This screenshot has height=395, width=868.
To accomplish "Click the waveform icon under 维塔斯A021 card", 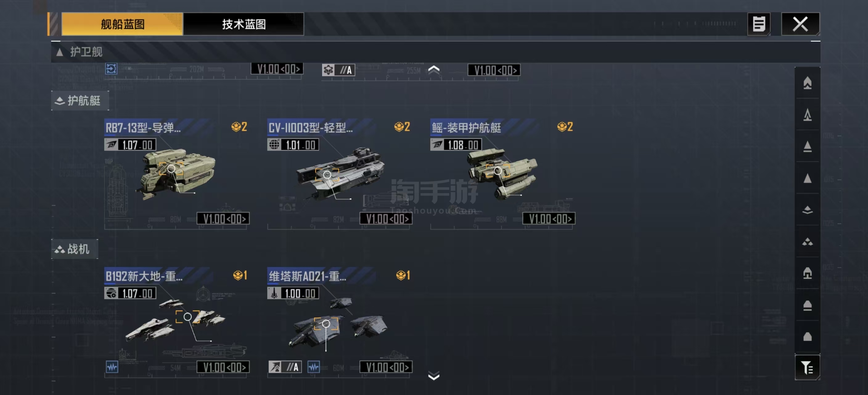I will point(314,367).
